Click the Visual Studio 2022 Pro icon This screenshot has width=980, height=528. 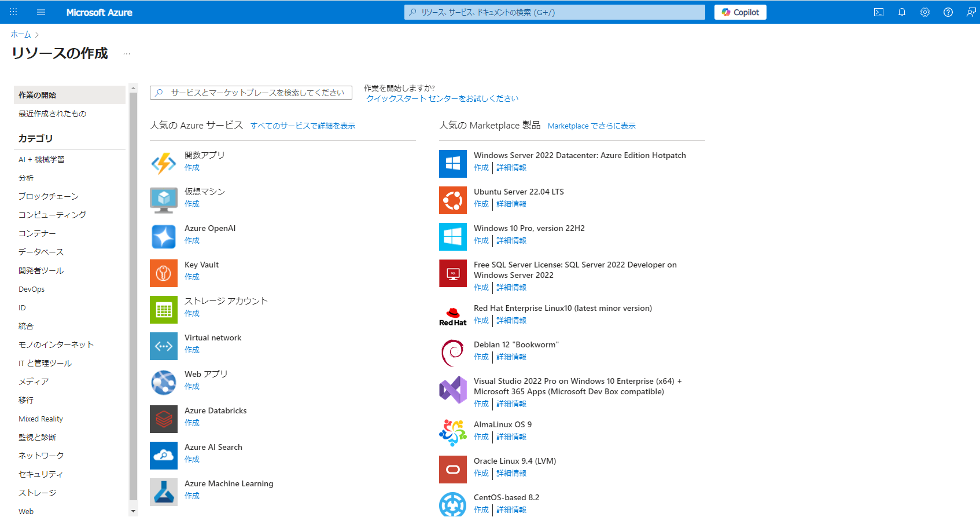[453, 390]
